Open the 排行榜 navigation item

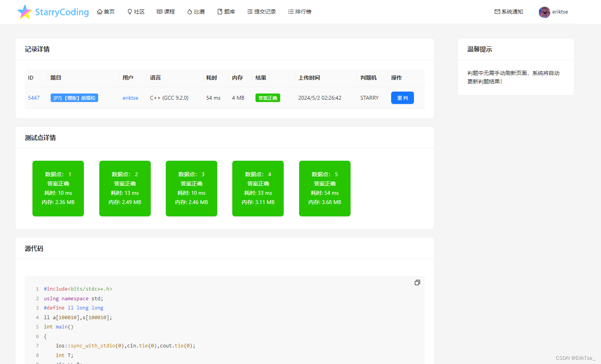click(303, 12)
